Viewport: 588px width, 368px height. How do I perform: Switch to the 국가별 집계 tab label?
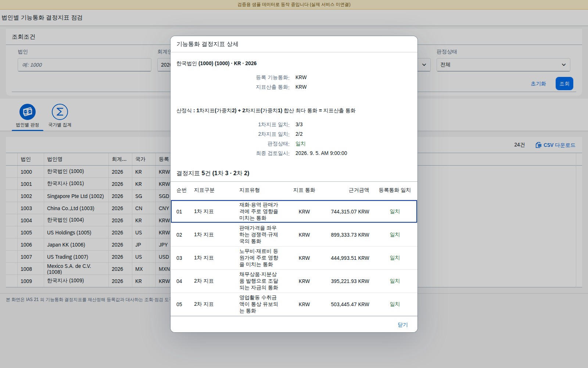pyautogui.click(x=60, y=125)
